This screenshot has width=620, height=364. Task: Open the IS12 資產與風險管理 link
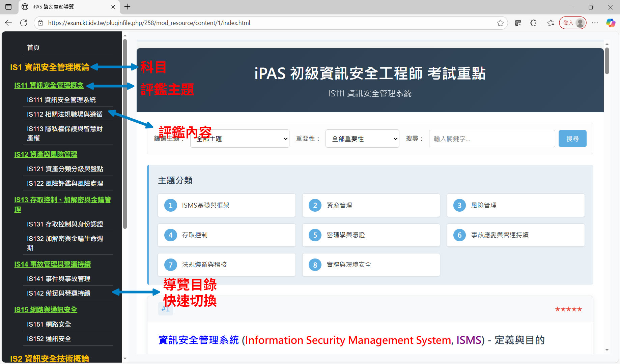point(46,154)
